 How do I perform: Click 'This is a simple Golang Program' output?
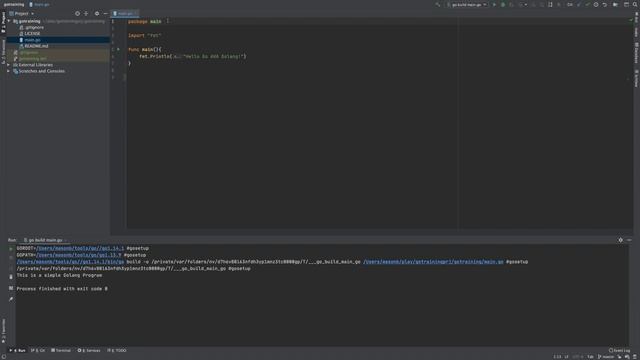59,275
